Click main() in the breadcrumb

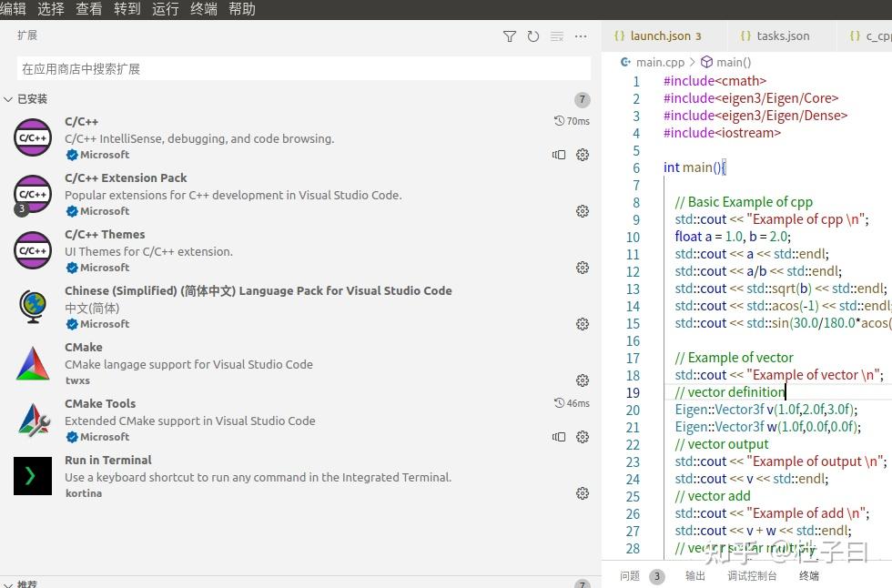click(734, 62)
